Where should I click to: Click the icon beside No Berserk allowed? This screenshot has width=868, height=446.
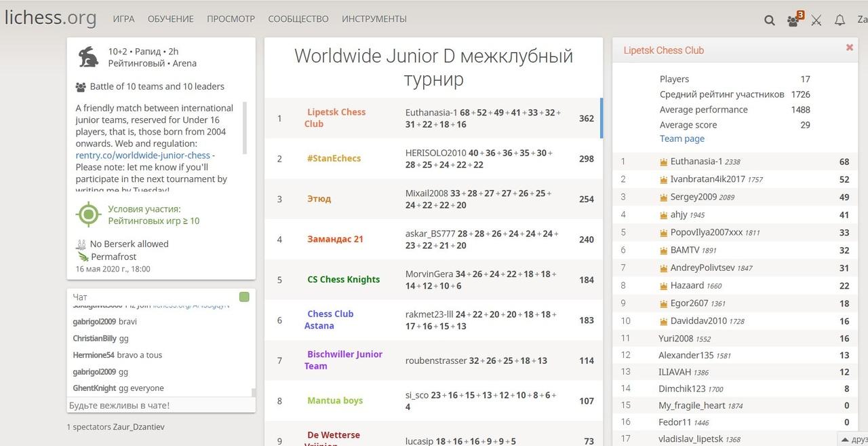(x=81, y=244)
